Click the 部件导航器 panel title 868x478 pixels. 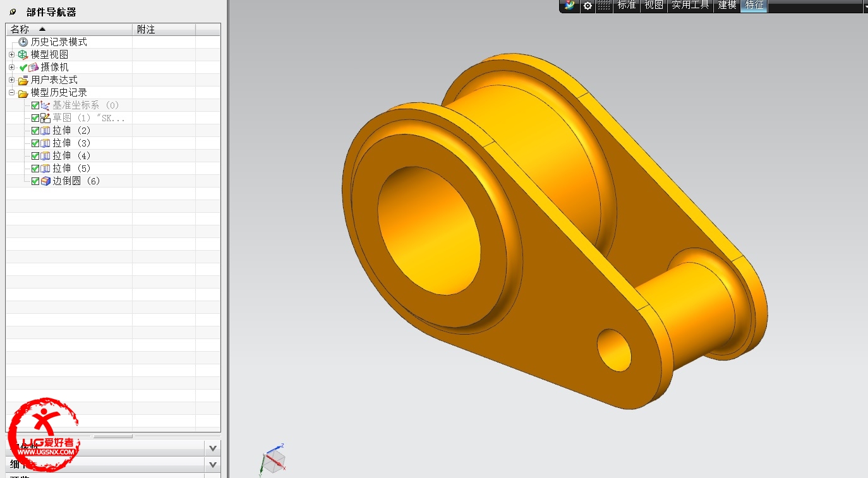pos(51,12)
